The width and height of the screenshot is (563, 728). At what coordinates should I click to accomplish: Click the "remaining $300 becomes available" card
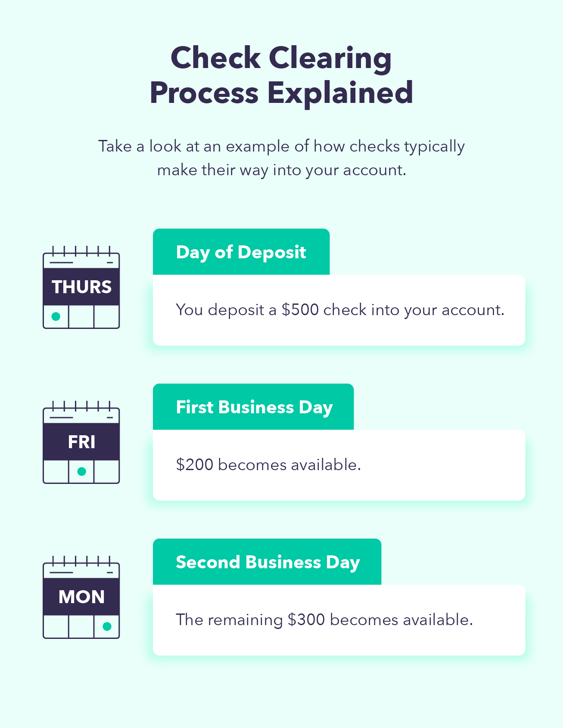click(x=339, y=620)
